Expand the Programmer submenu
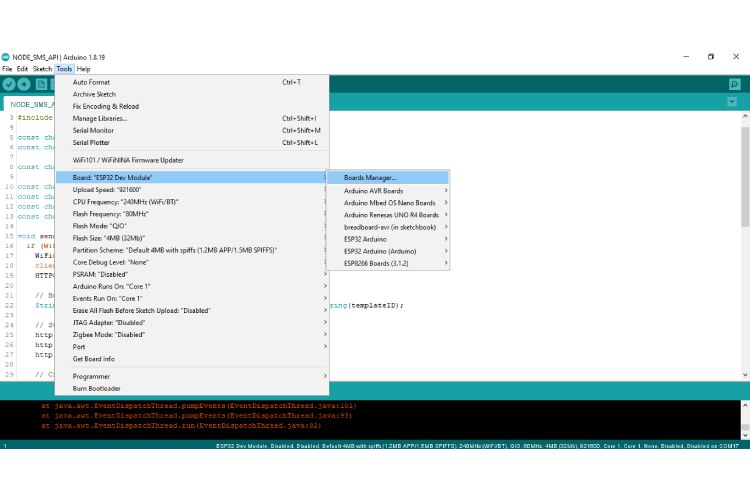 (192, 377)
